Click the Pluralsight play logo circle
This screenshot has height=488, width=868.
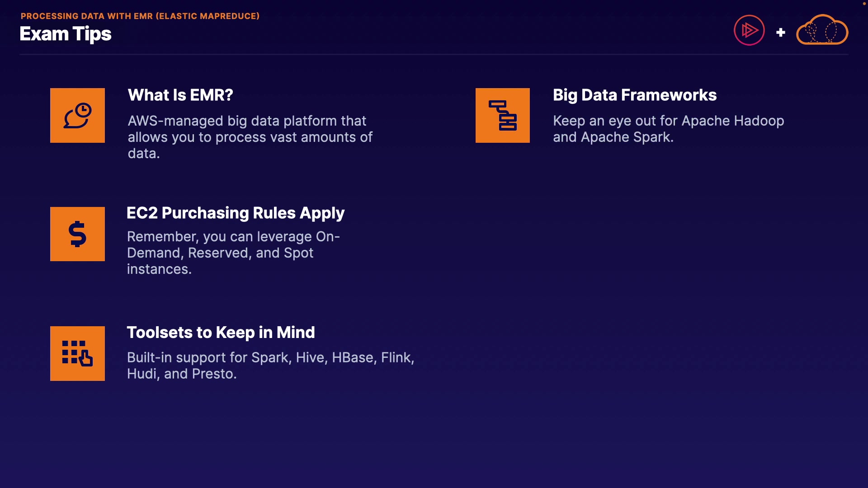[749, 30]
